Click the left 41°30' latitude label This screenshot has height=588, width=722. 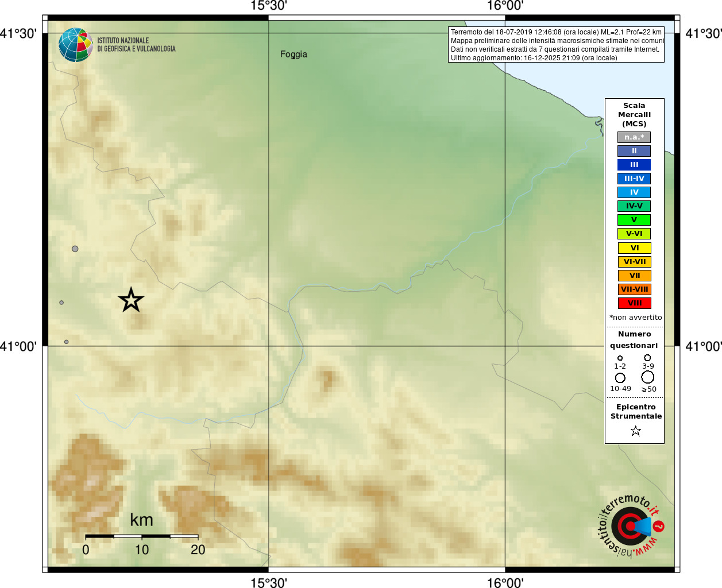(18, 33)
